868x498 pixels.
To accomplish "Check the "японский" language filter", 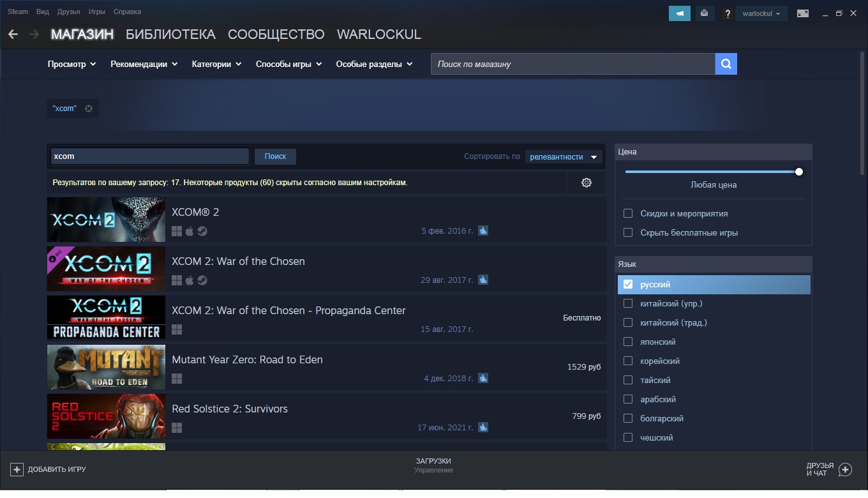I will [x=628, y=342].
